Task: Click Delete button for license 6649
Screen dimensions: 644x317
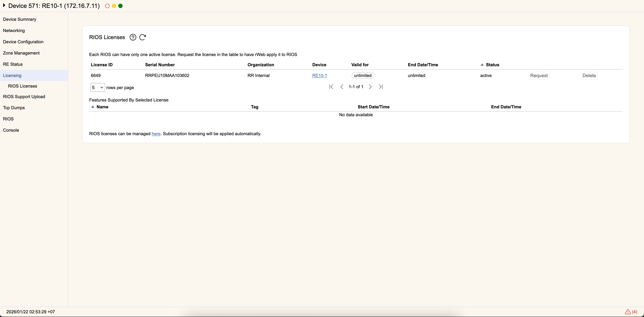Action: click(589, 75)
